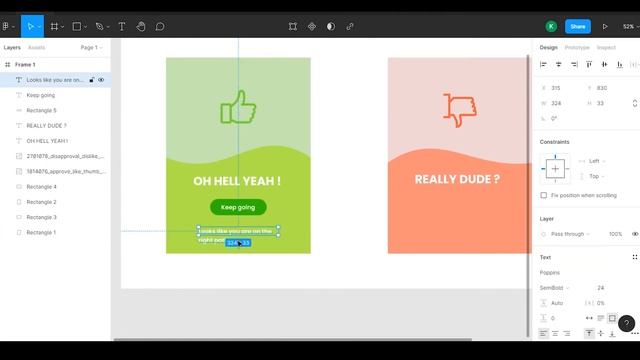Enable Fix position when scrolling
Viewport: 640px width, 360px height.
pyautogui.click(x=544, y=196)
